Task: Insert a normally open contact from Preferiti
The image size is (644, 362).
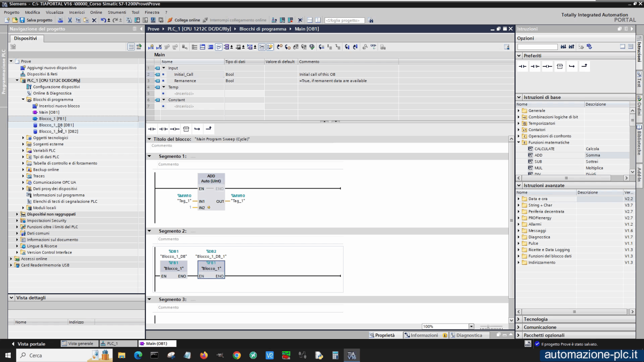Action: (x=523, y=66)
